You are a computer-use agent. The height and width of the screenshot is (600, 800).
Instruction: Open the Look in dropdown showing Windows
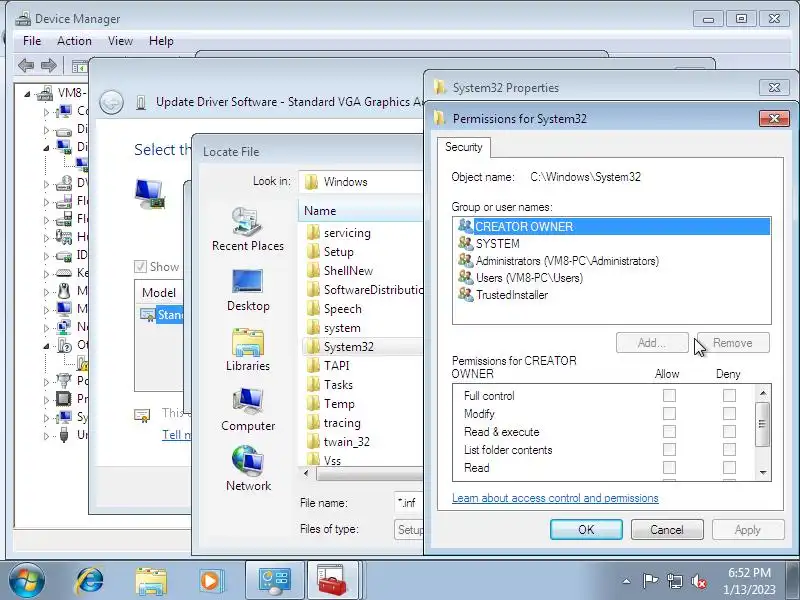click(x=361, y=182)
